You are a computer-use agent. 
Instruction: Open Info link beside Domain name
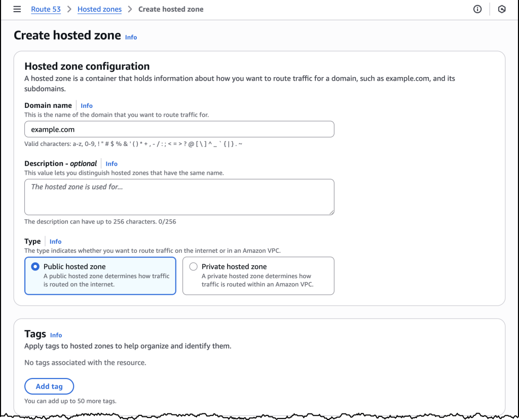click(x=87, y=106)
